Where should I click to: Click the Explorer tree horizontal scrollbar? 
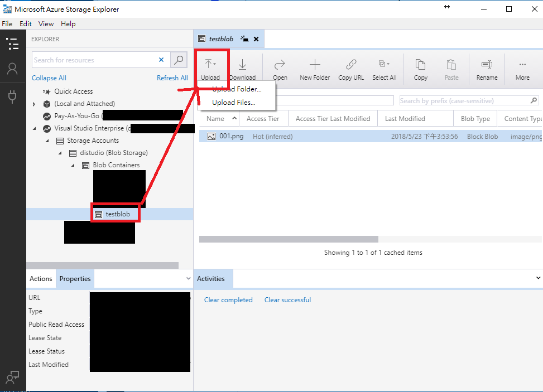click(103, 265)
